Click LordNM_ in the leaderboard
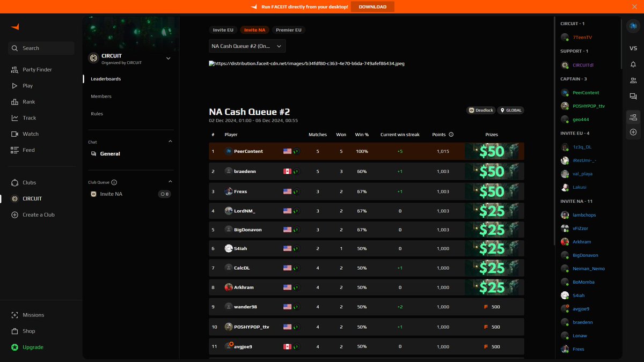 point(245,211)
